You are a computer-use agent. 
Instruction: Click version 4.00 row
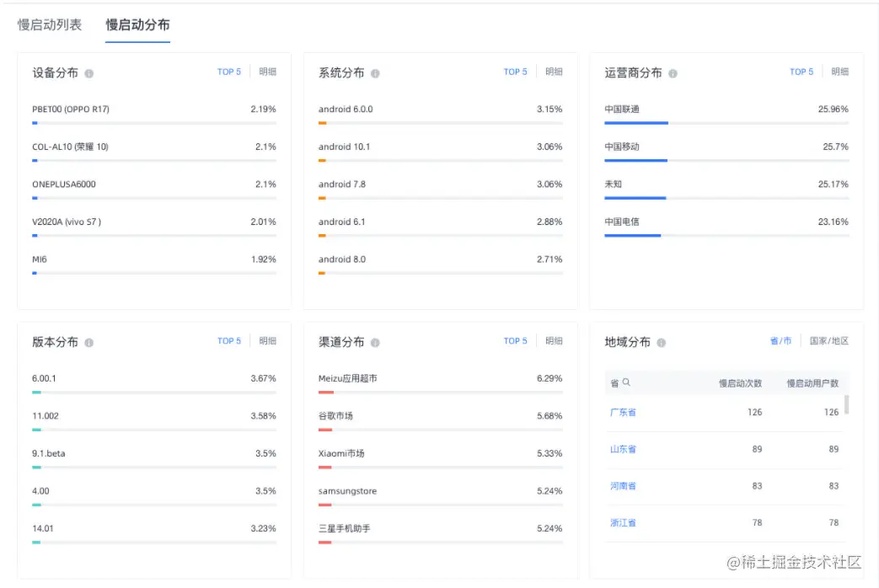pyautogui.click(x=154, y=496)
